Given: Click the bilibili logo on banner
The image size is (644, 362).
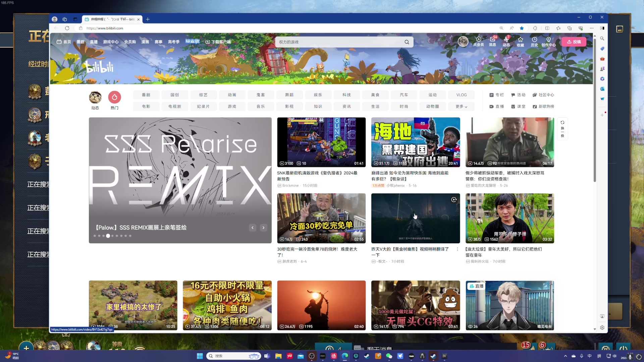Looking at the screenshot, I should (99, 67).
